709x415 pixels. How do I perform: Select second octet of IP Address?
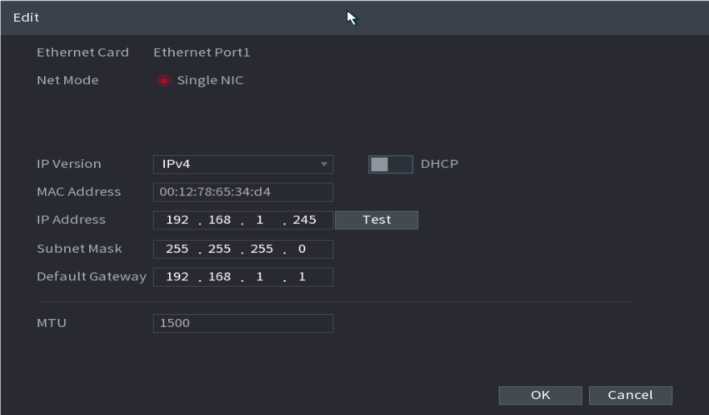click(x=218, y=220)
